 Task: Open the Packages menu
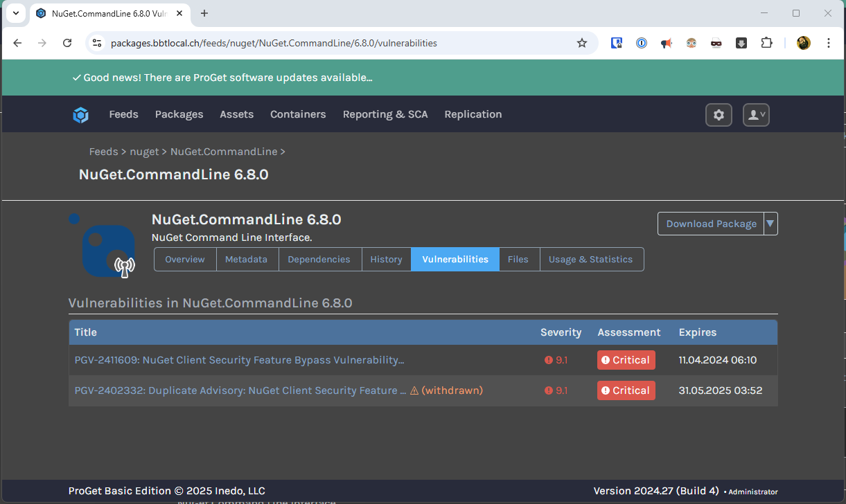click(179, 114)
